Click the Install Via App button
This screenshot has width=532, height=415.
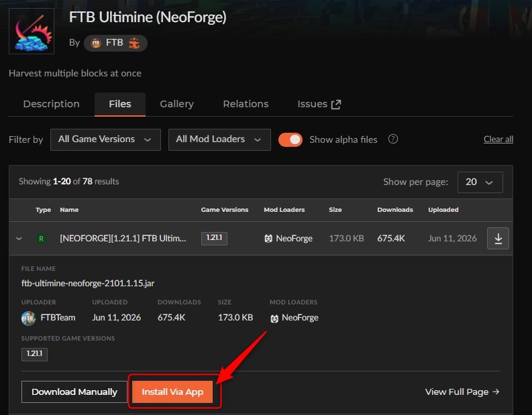172,392
